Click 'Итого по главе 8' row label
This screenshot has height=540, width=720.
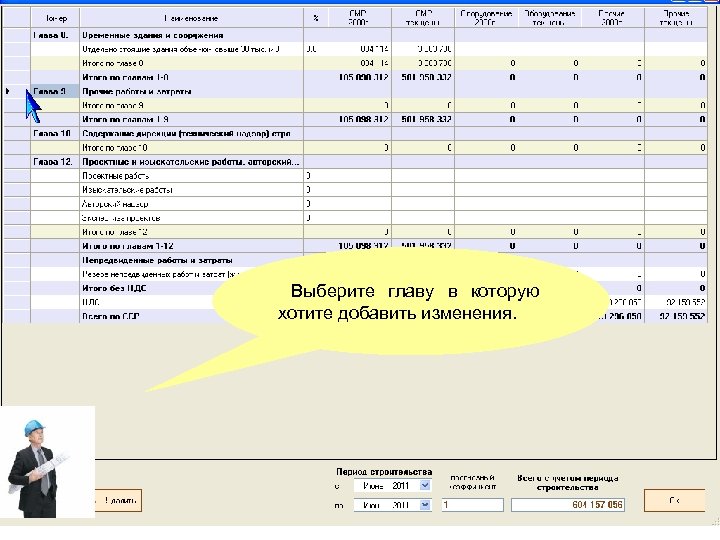[113, 63]
